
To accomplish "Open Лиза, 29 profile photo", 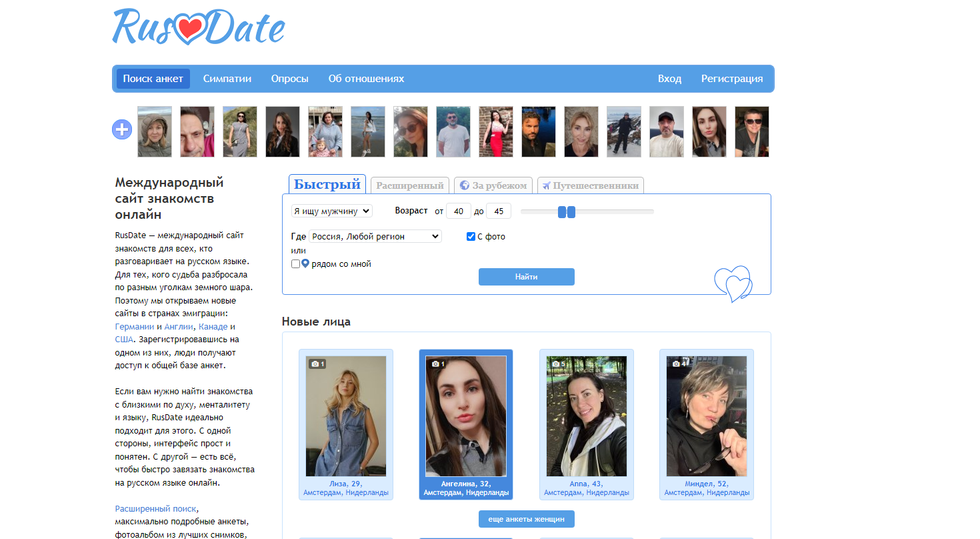I will (346, 416).
